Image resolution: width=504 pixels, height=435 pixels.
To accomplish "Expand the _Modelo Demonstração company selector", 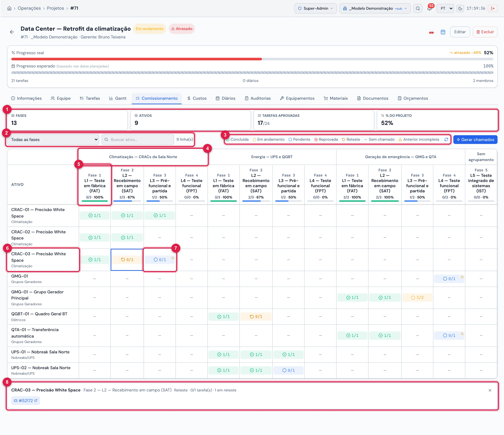I will (375, 8).
